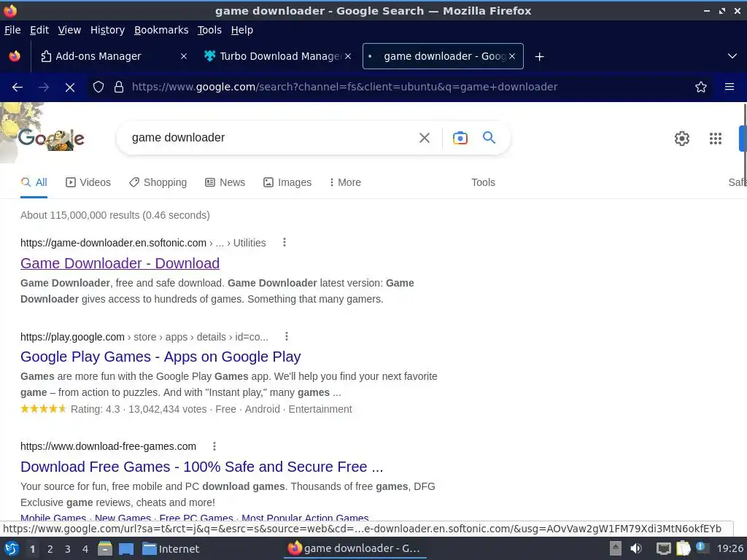
Task: Open the Internet taskbar window
Action: (171, 549)
